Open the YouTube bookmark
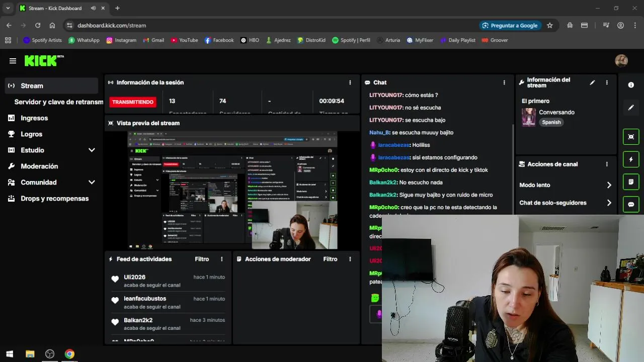This screenshot has width=644, height=362. coord(184,40)
